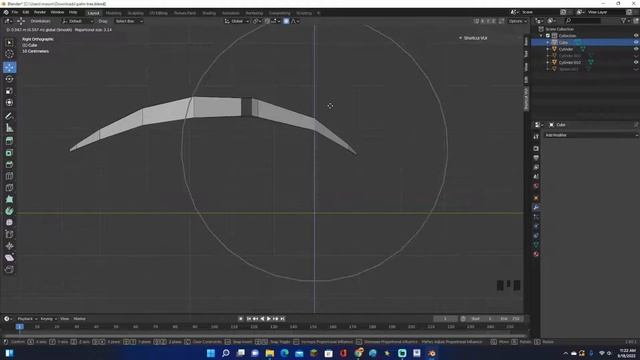The height and width of the screenshot is (360, 640).
Task: Open the Tool properties tab icon
Action: pyautogui.click(x=536, y=137)
